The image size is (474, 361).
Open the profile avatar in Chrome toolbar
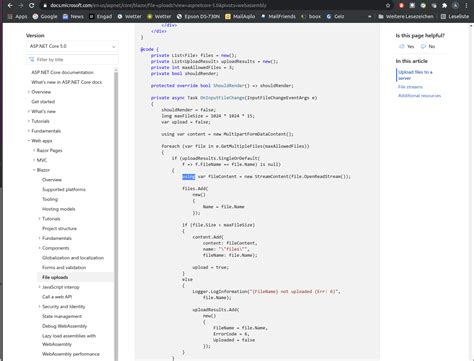pyautogui.click(x=455, y=5)
